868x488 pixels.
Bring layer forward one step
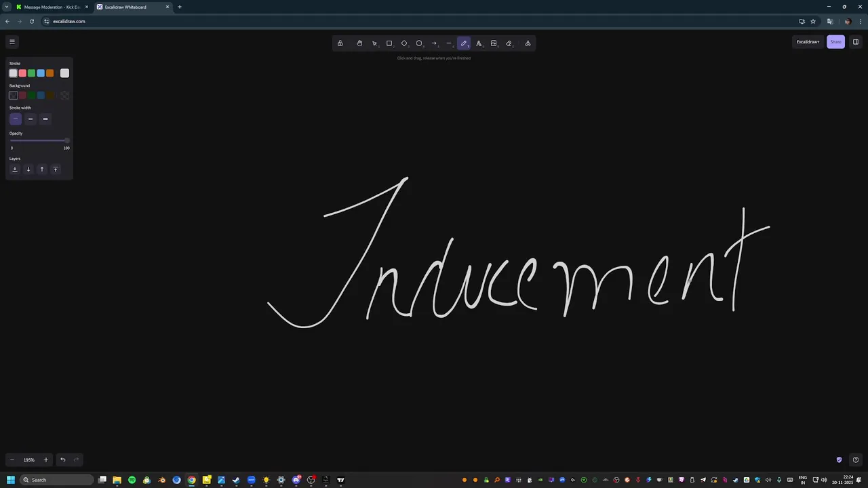coord(42,169)
